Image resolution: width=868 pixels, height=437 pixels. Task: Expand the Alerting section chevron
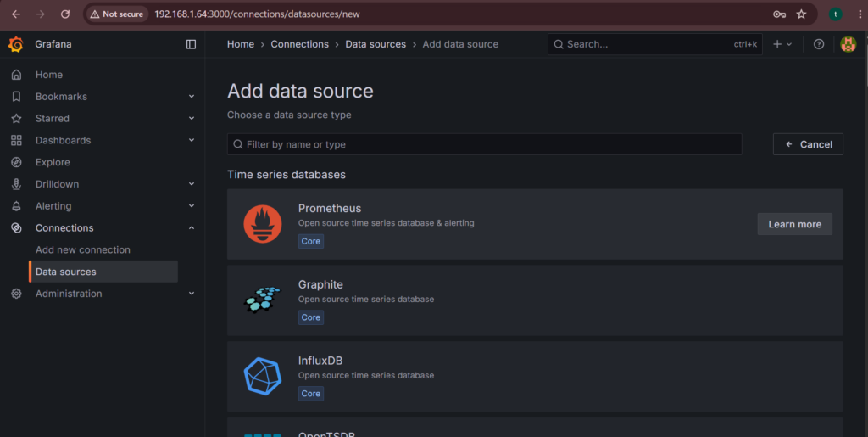(192, 206)
